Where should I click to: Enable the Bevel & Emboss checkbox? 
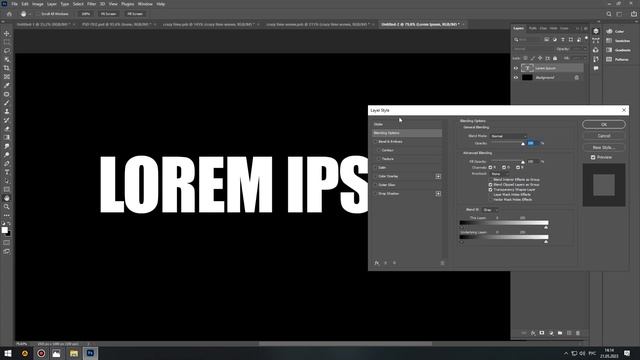click(375, 142)
